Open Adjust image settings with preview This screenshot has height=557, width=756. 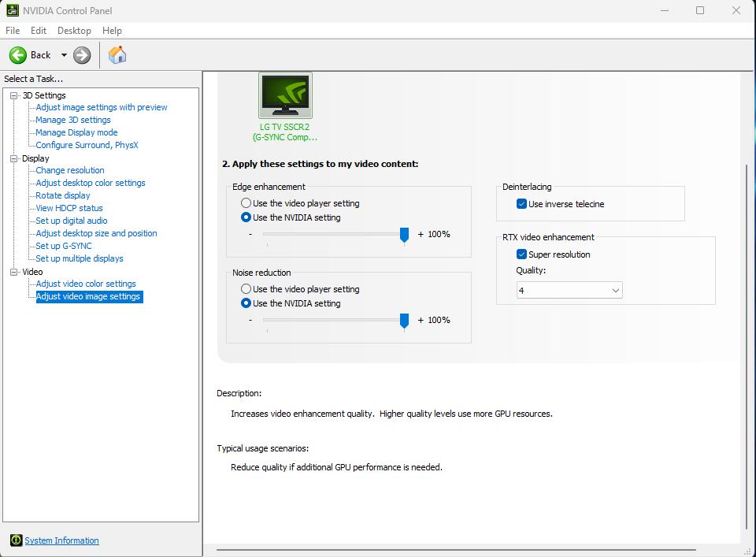coord(102,107)
